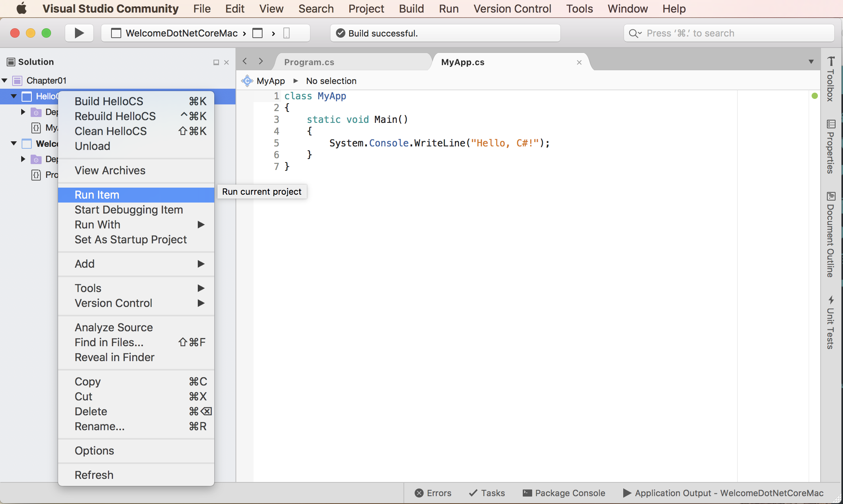Open the Document Outline side panel
Image resolution: width=843 pixels, height=504 pixels.
(831, 234)
